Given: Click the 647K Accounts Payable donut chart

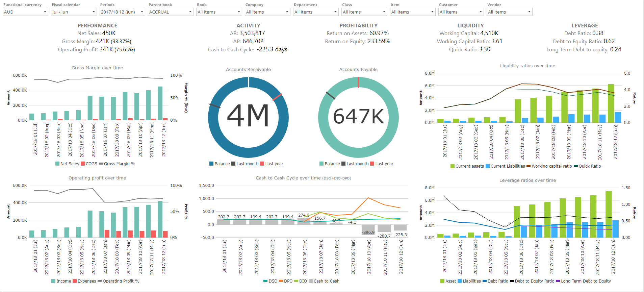Looking at the screenshot, I should pyautogui.click(x=358, y=117).
